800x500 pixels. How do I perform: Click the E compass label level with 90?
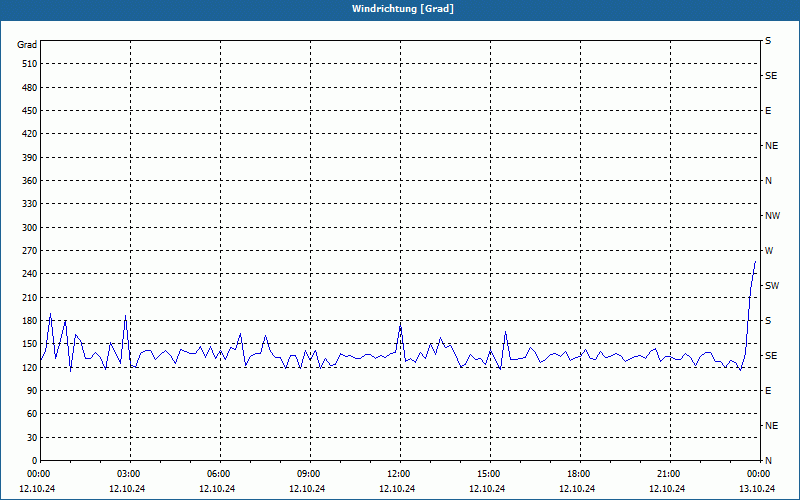[x=768, y=391]
